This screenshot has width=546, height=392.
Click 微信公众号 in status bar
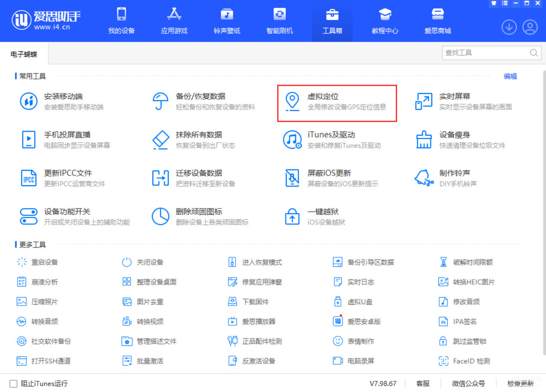click(x=468, y=383)
